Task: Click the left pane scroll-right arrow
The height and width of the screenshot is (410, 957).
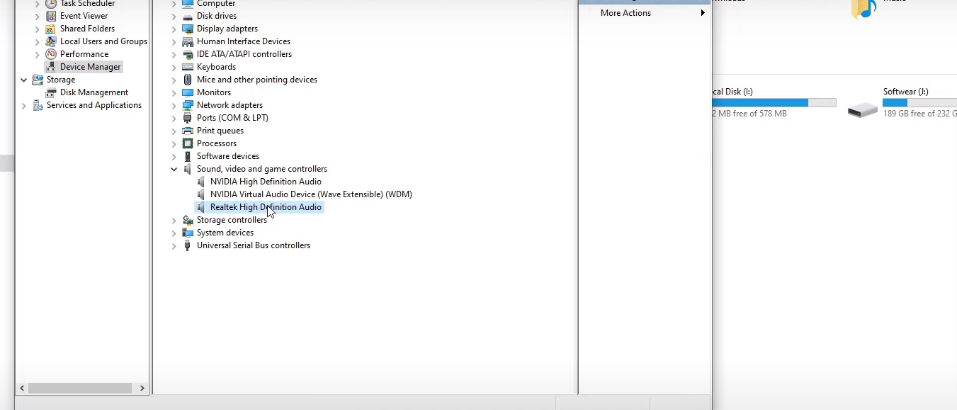Action: click(142, 388)
